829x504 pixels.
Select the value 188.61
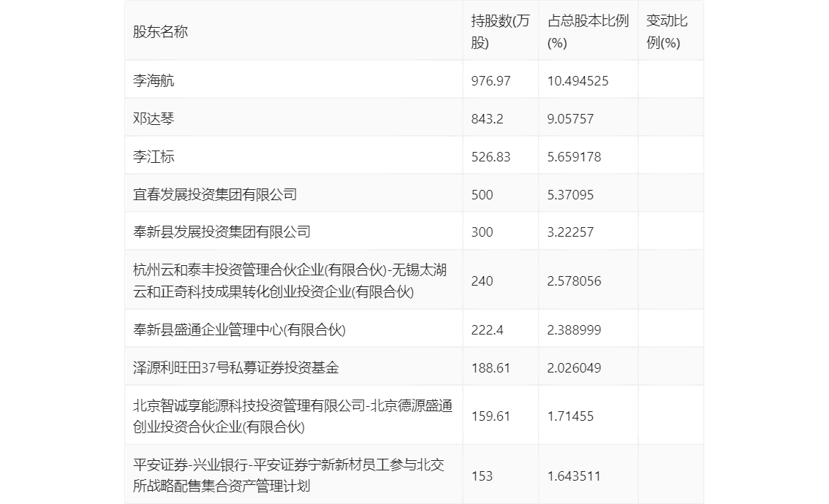[491, 368]
